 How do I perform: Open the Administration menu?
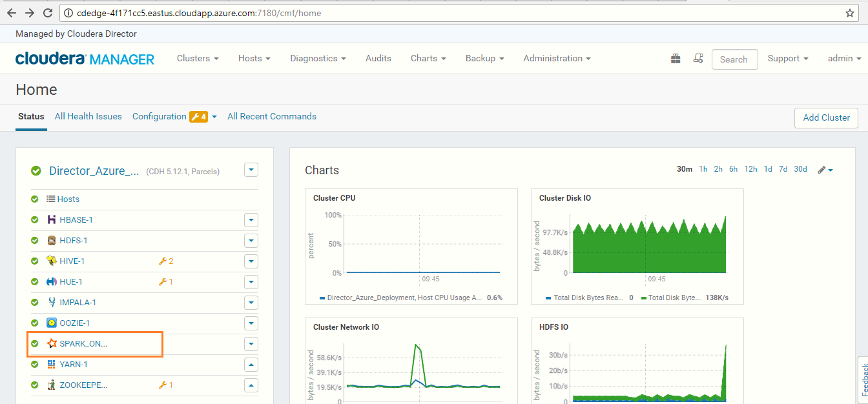(x=557, y=58)
